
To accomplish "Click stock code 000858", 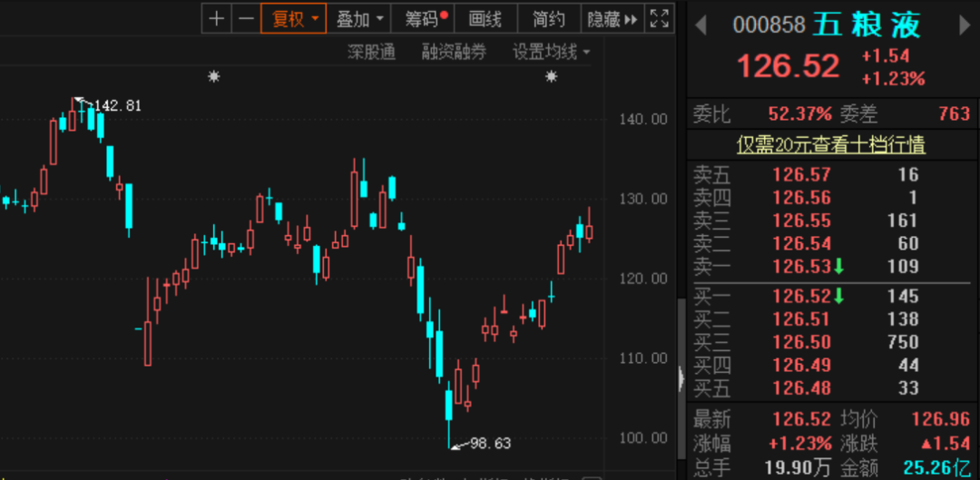I will pos(769,25).
